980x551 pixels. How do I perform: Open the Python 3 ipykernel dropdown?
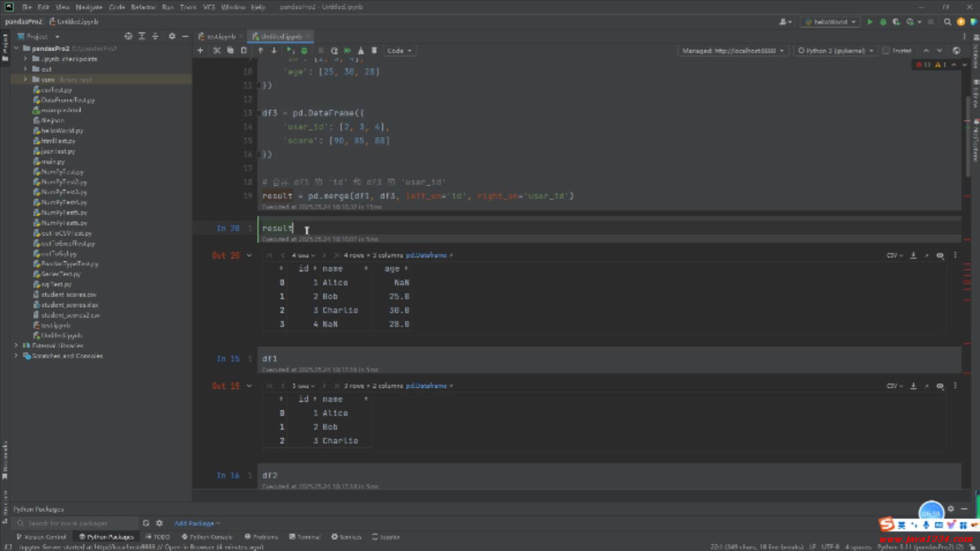coord(836,51)
